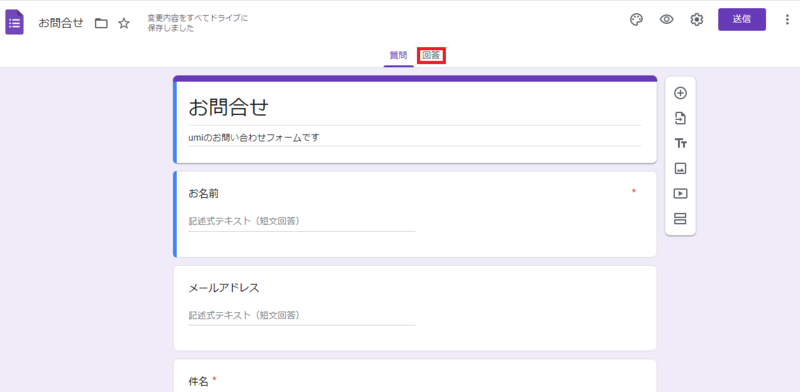Add question with the plus icon
The height and width of the screenshot is (392, 800).
click(681, 93)
